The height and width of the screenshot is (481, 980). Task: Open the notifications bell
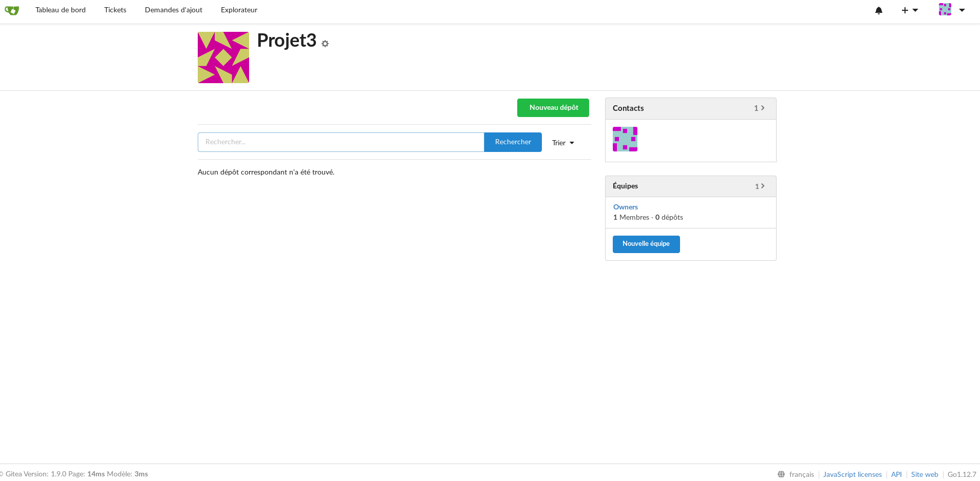[878, 10]
